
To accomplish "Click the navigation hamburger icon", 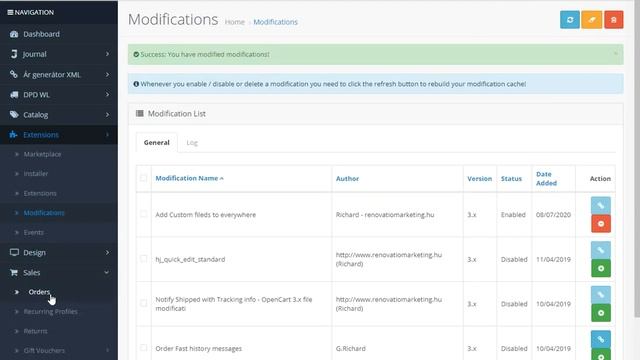I will [10, 12].
